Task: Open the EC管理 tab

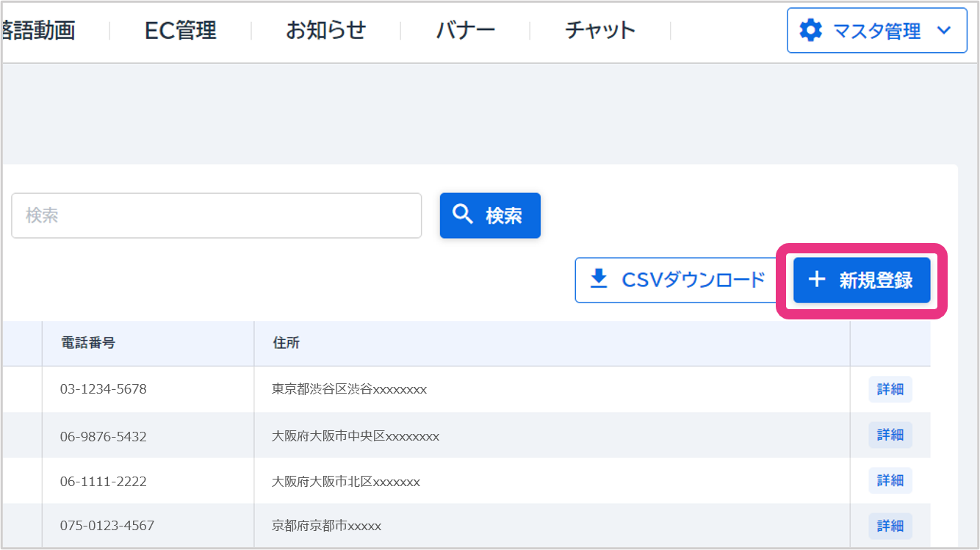Action: [180, 30]
